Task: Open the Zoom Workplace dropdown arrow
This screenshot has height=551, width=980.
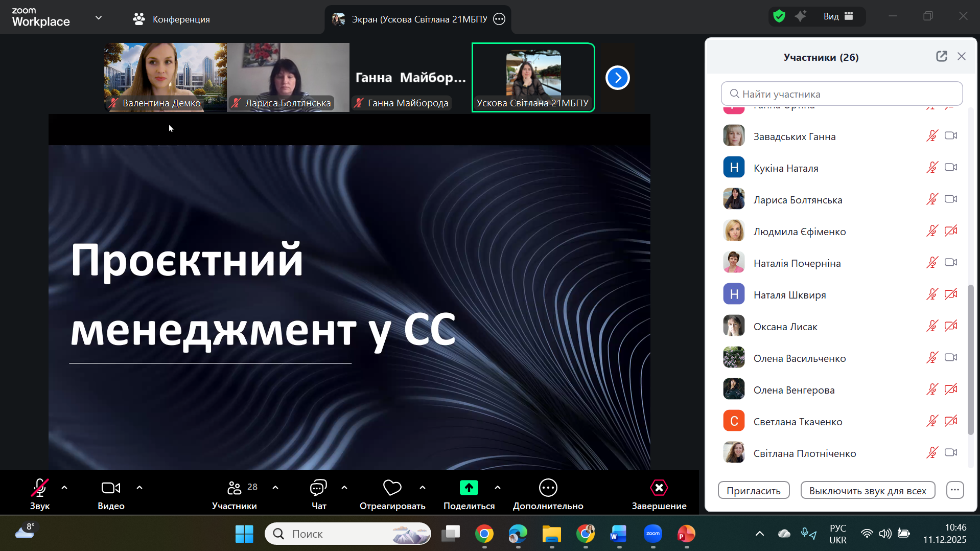Action: [x=99, y=18]
